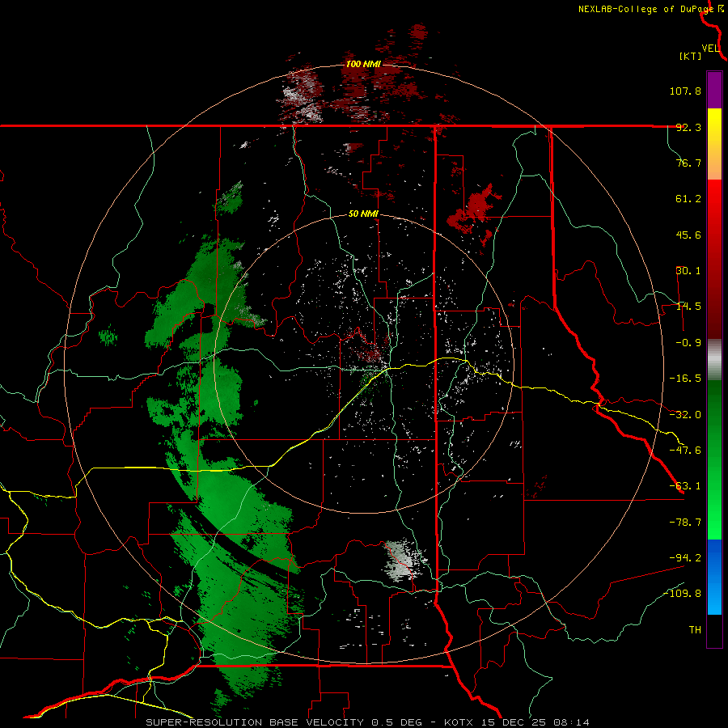Click the 30.1 scale value
Image resolution: width=728 pixels, height=728 pixels.
click(688, 271)
